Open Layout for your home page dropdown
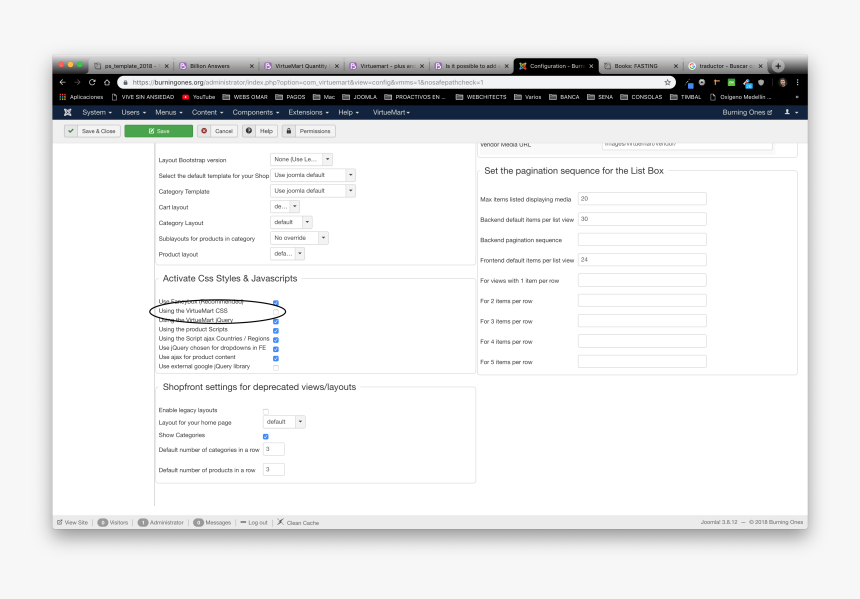The image size is (860, 599). coord(285,422)
